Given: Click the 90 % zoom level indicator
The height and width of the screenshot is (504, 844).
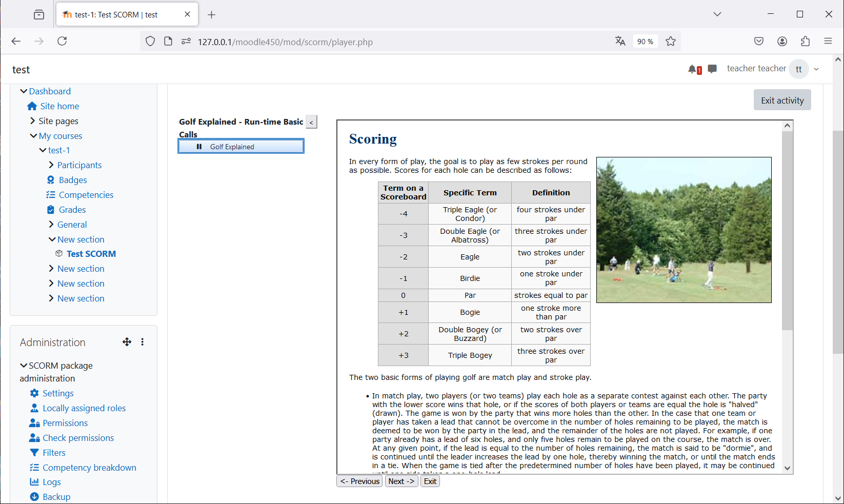Looking at the screenshot, I should coord(645,42).
